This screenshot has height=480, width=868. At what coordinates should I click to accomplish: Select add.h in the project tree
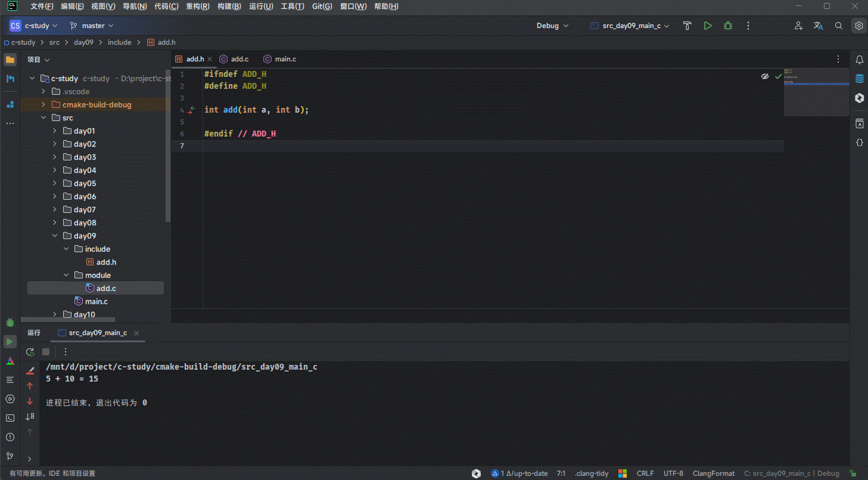click(x=106, y=262)
